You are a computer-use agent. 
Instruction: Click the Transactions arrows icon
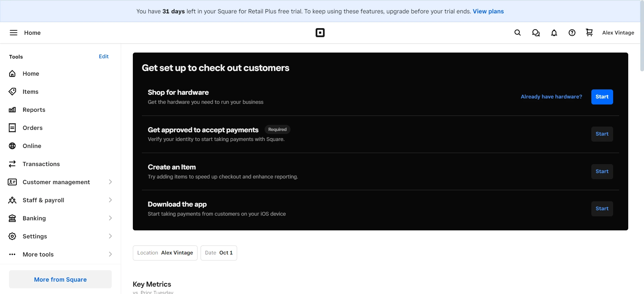[12, 164]
